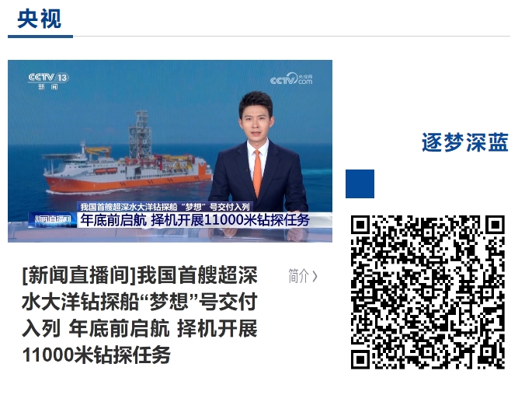This screenshot has width=532, height=402.
Task: Open the news video thumbnail
Action: pos(170,151)
